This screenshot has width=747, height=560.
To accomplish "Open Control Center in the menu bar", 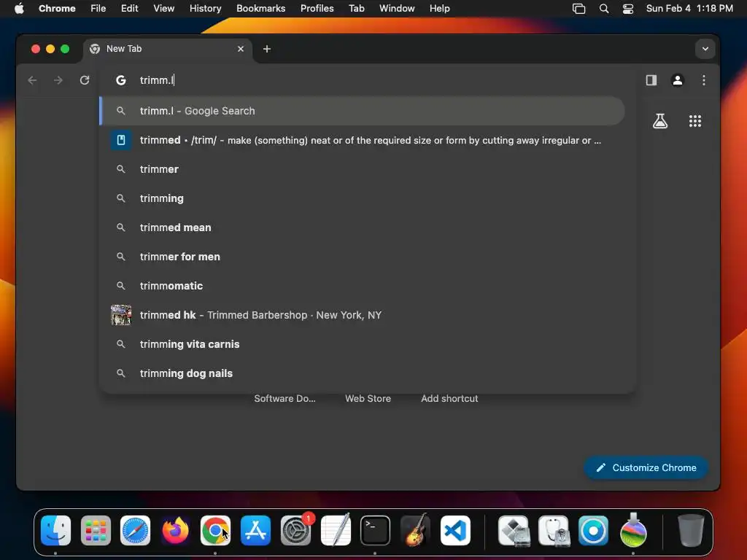I will (x=628, y=9).
